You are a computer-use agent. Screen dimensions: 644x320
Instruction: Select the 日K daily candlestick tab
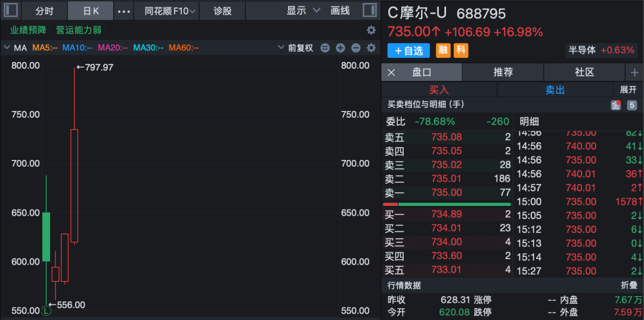tap(91, 11)
